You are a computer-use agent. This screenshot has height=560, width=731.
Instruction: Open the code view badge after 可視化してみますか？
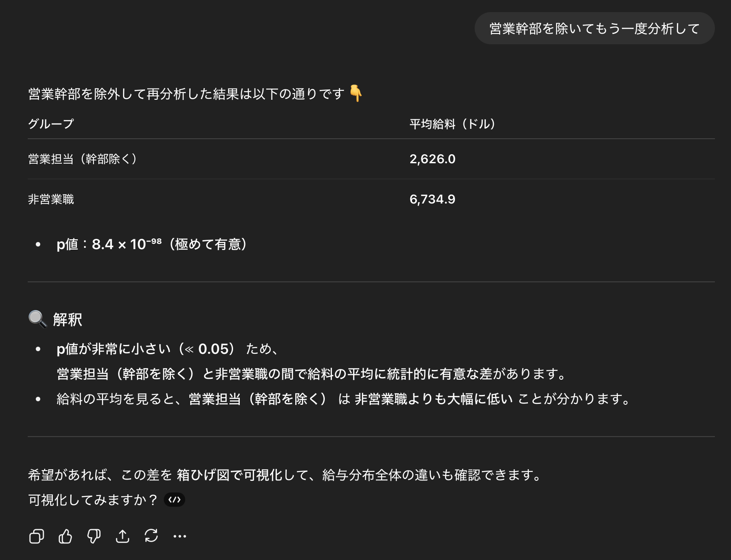[x=175, y=500]
